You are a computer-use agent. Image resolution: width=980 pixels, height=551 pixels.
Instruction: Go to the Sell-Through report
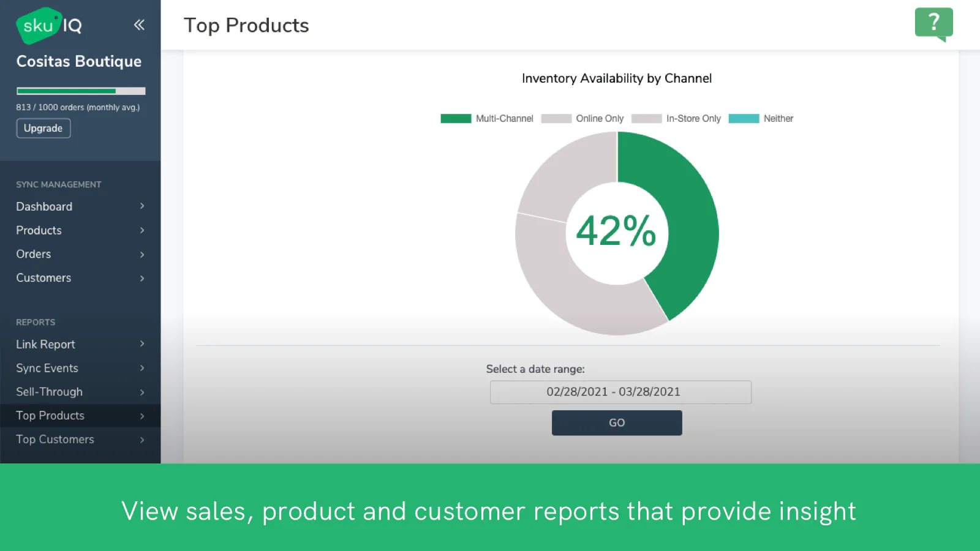tap(49, 392)
